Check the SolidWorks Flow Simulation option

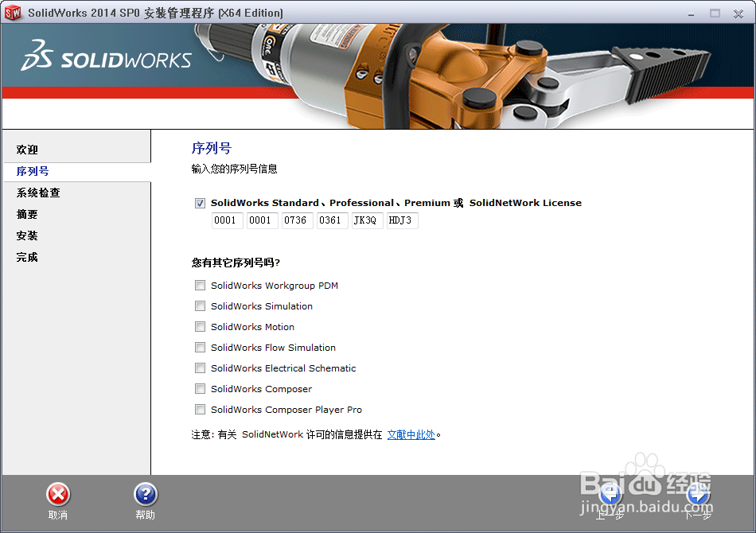200,347
